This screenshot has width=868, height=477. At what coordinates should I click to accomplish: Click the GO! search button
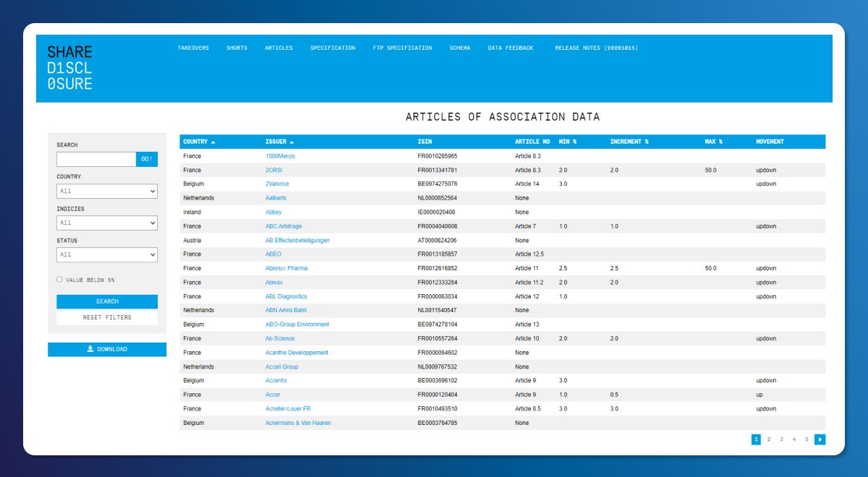147,160
